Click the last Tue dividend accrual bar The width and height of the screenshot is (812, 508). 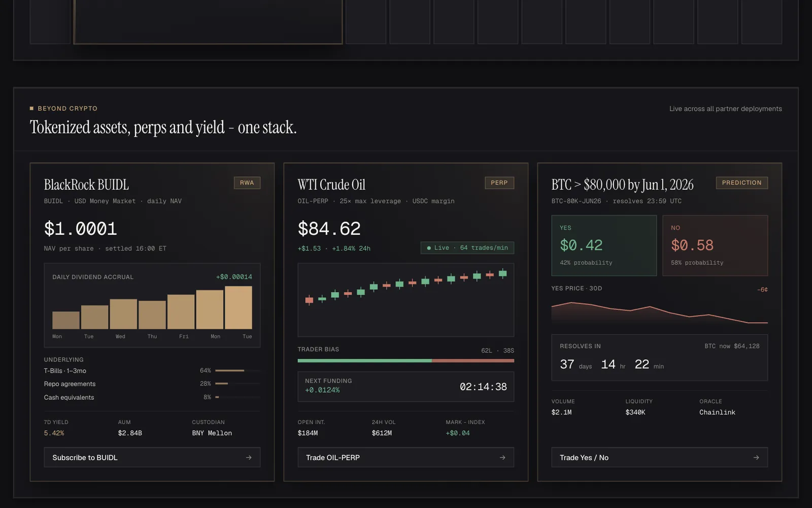point(239,307)
